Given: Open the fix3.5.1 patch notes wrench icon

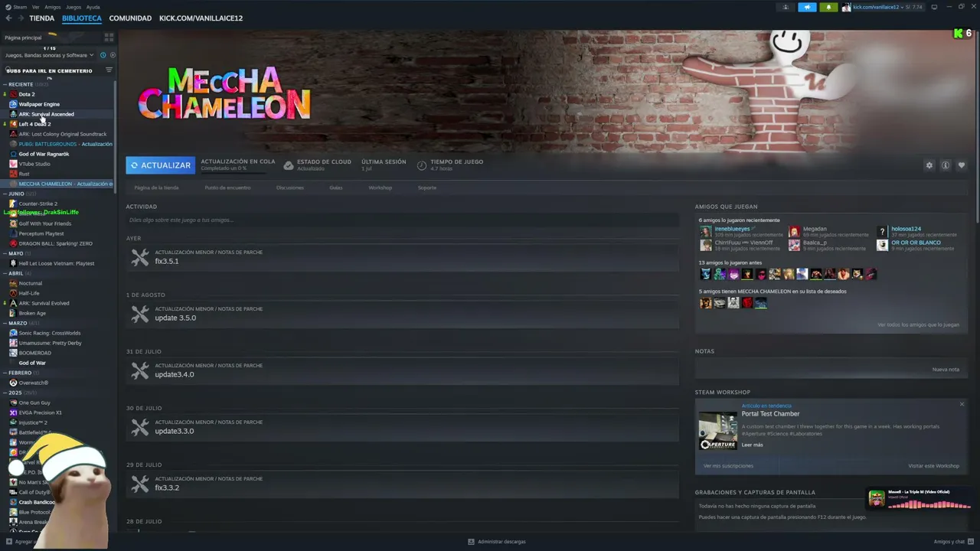Looking at the screenshot, I should pyautogui.click(x=139, y=257).
